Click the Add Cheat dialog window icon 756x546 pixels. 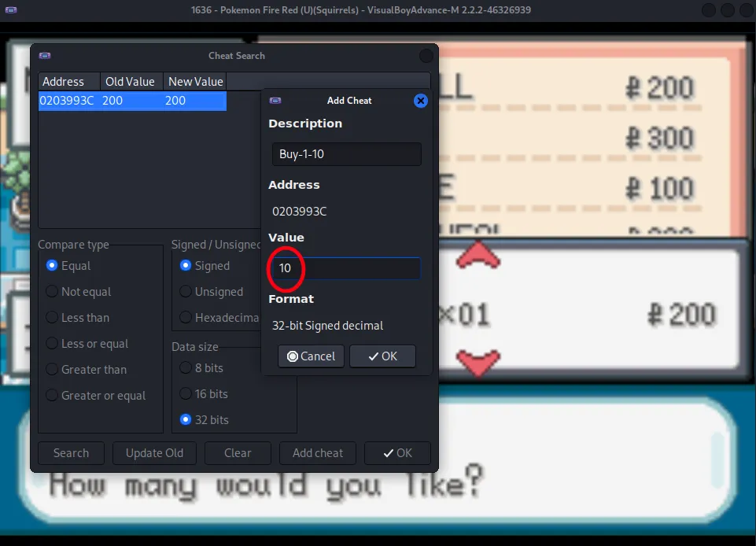pos(275,101)
